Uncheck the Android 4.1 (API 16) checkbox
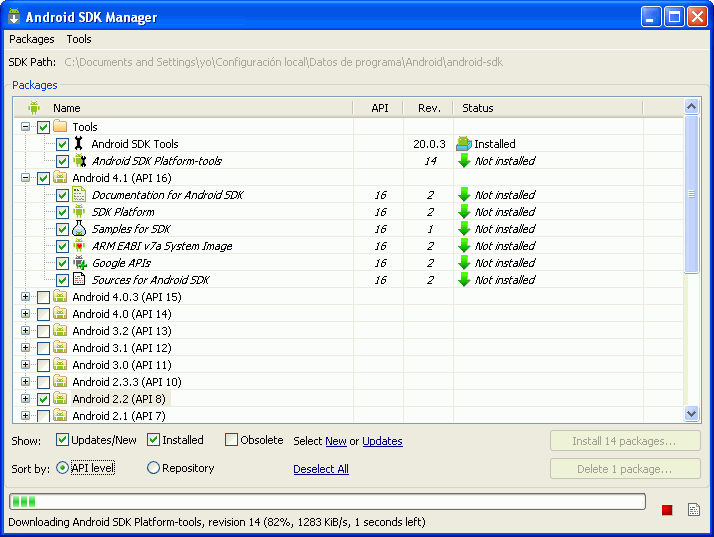The image size is (714, 537). 43,179
